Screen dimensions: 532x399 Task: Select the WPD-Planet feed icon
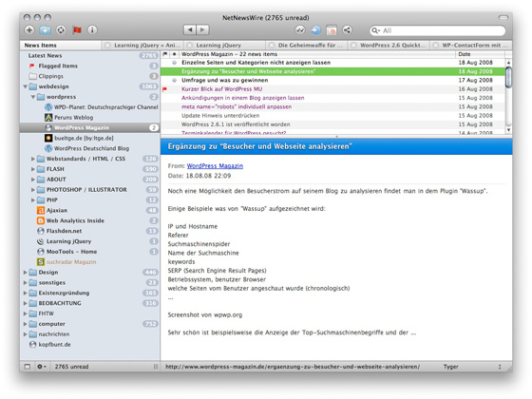point(48,107)
